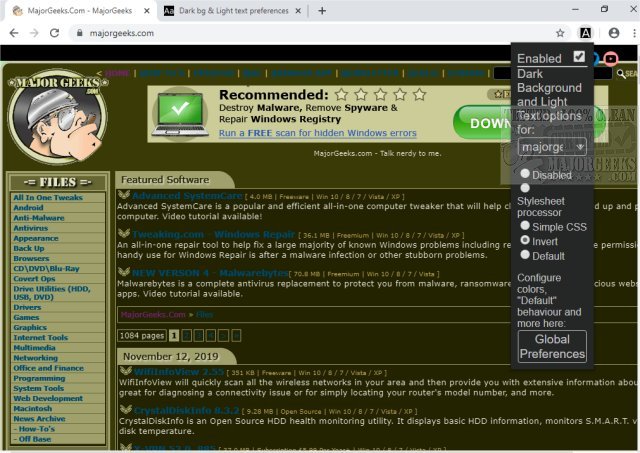Click the wing icon beside Advanced SystemCare
The width and height of the screenshot is (640, 453).
click(x=124, y=195)
